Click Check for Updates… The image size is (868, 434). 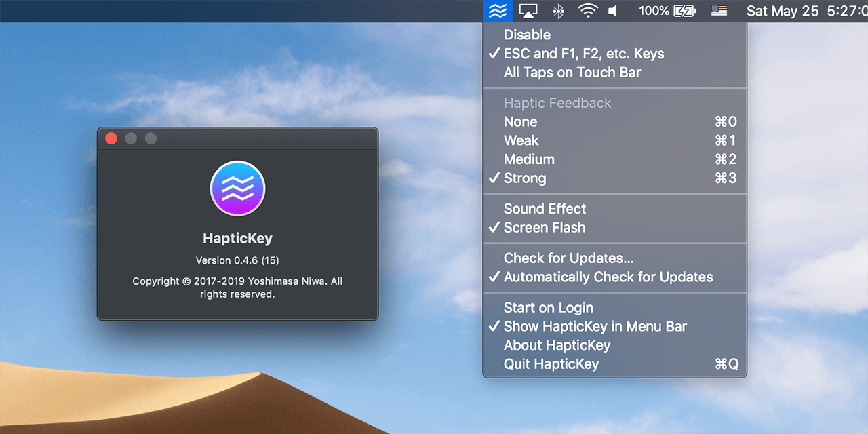click(568, 258)
